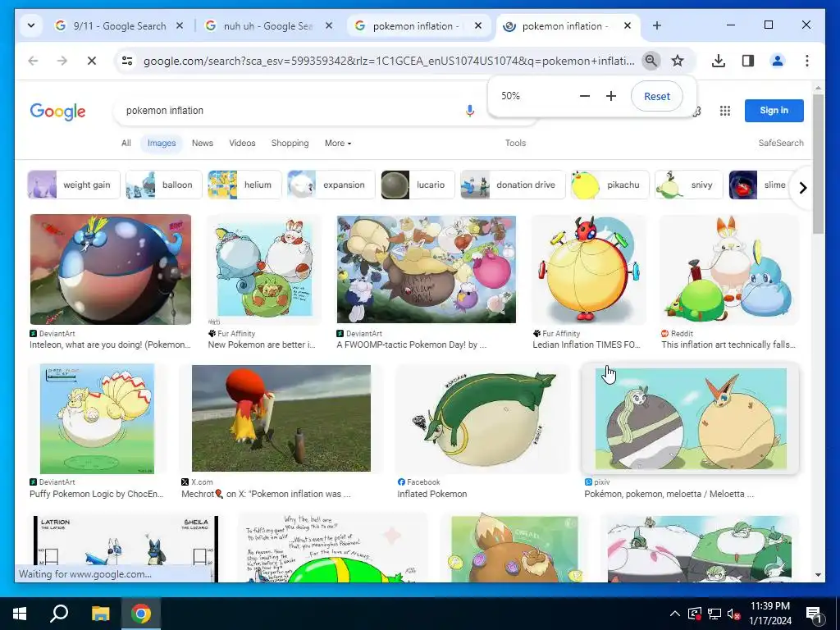This screenshot has width=840, height=630.
Task: Bookmark this page with the star icon
Action: [678, 61]
